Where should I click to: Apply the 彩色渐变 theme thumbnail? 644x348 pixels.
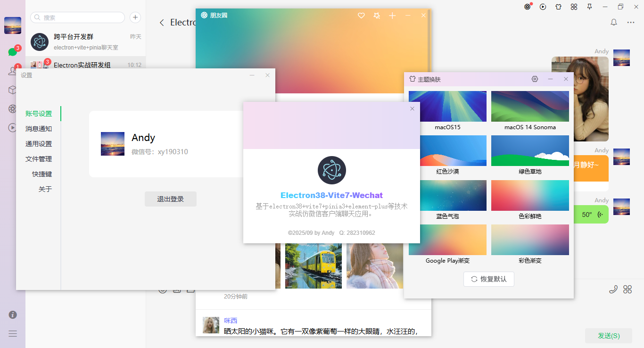(x=530, y=240)
